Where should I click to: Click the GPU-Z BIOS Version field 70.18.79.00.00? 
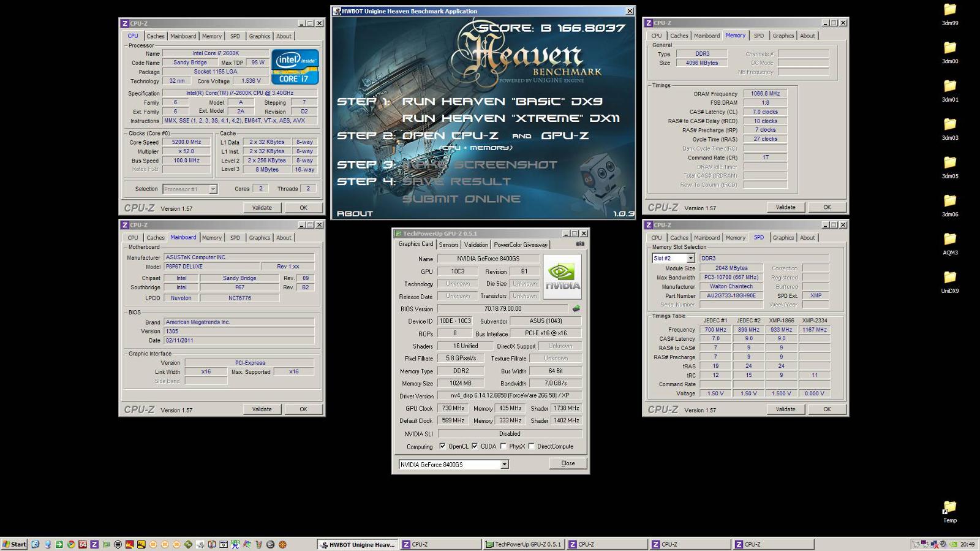click(x=503, y=309)
